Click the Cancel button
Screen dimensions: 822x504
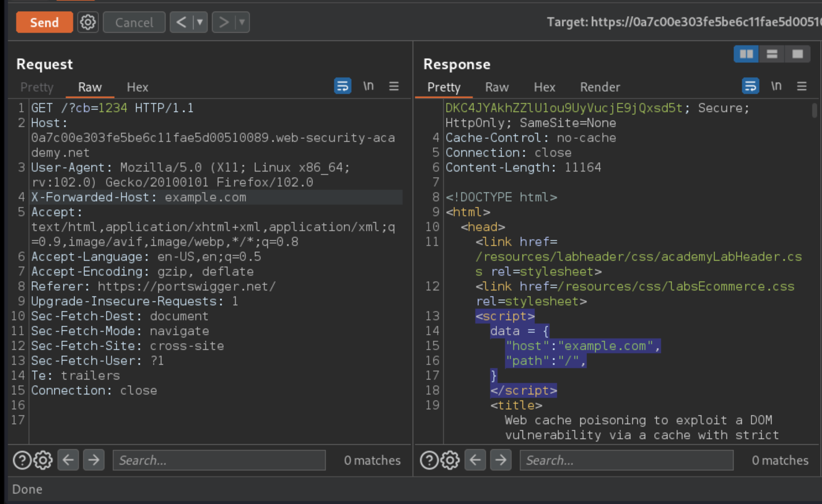click(134, 22)
